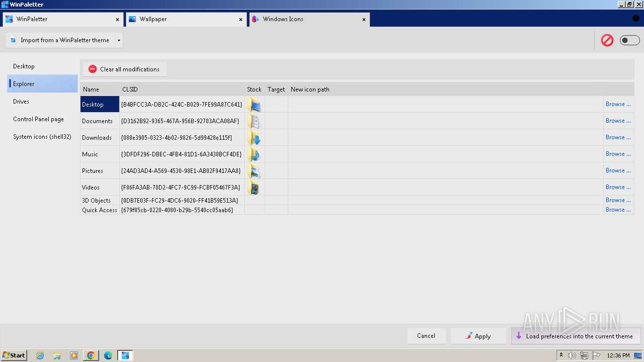The height and width of the screenshot is (362, 644).
Task: Select the Quick Access row name cell
Action: [x=100, y=210]
